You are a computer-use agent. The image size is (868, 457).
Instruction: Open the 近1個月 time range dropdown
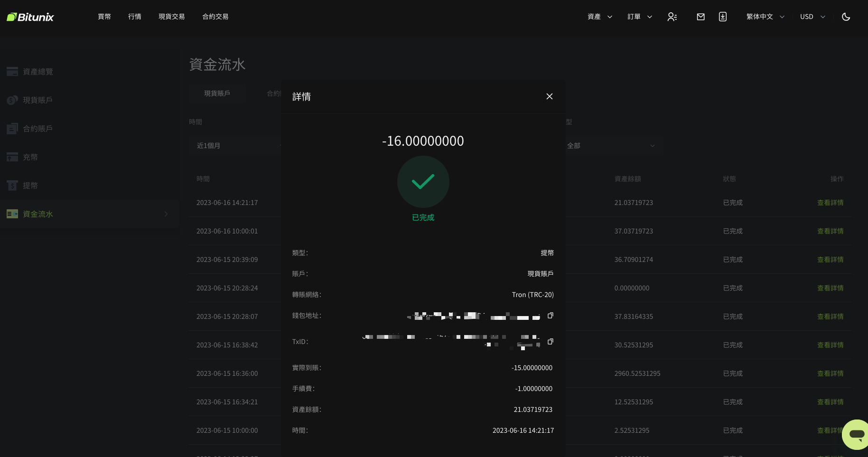point(236,146)
